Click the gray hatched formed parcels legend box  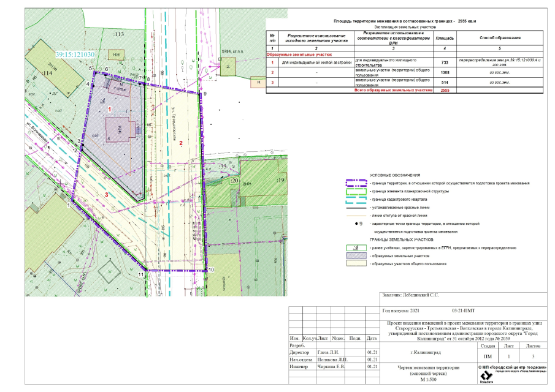(356, 255)
